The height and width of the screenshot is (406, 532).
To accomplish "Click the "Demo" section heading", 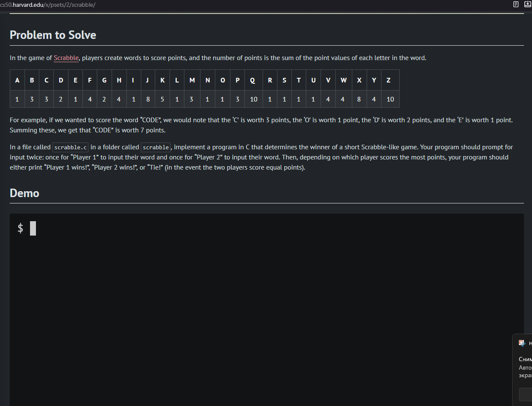I will click(25, 193).
